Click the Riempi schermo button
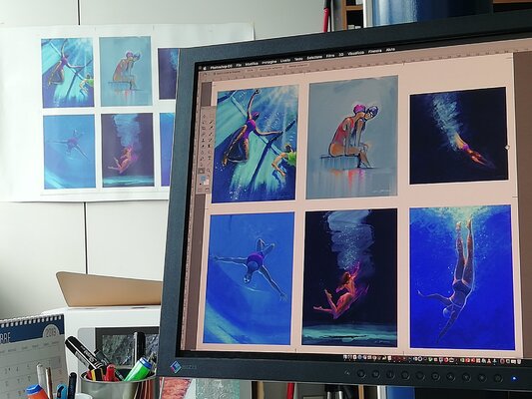The image size is (532, 399). pos(297,66)
